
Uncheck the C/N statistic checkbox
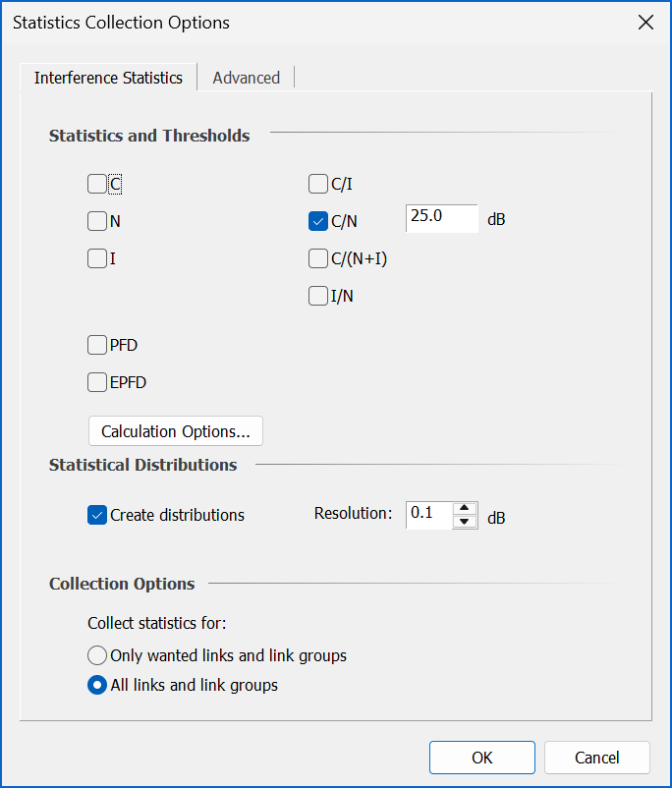click(318, 221)
